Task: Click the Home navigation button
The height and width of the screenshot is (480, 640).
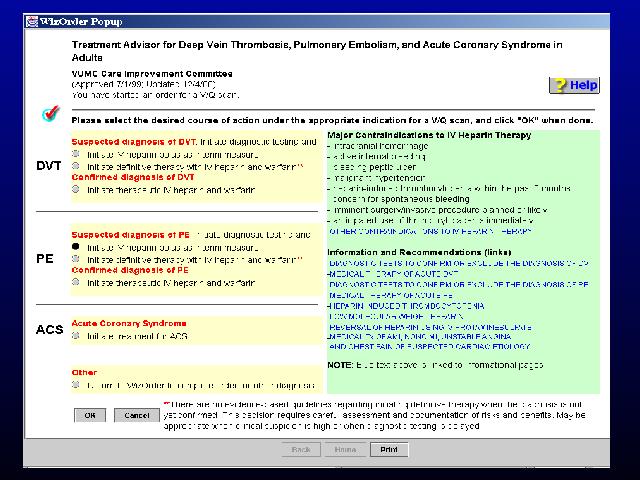Action: tap(345, 449)
